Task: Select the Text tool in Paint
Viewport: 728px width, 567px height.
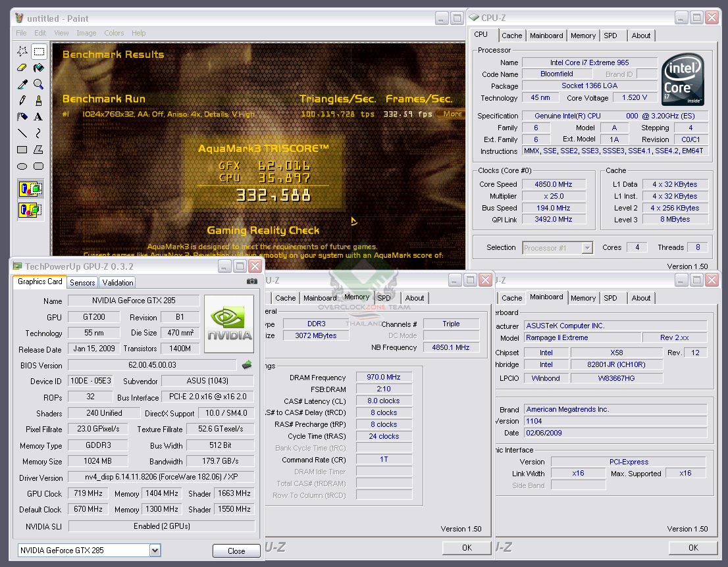Action: (x=39, y=116)
